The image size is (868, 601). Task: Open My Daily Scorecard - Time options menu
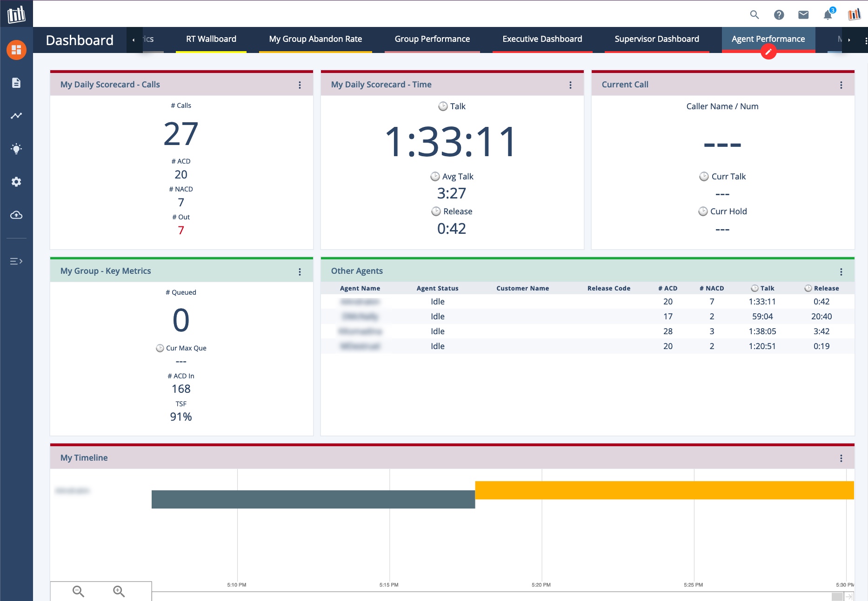tap(570, 85)
